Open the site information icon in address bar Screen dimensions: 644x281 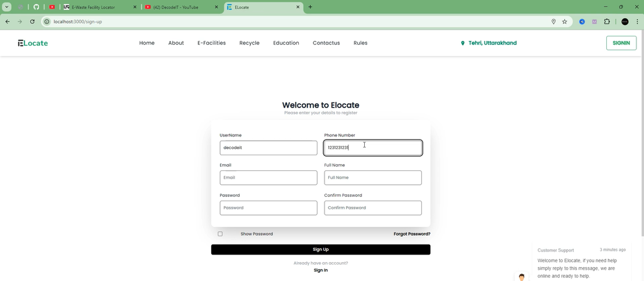[47, 21]
